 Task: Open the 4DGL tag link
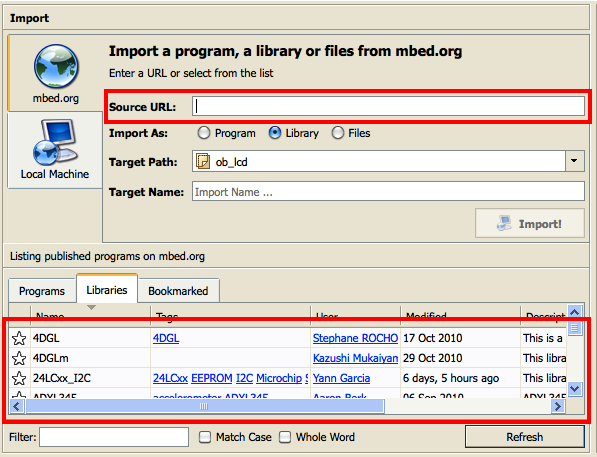coord(166,338)
